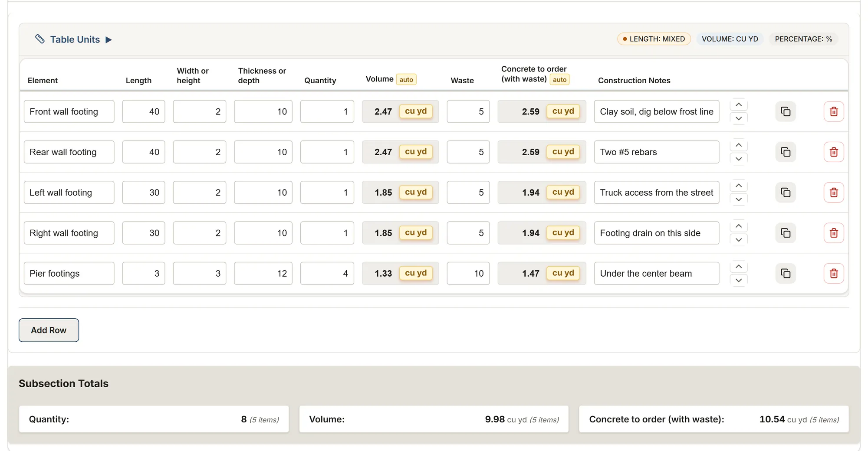Select the 9.98 cu yd Volume total
The width and height of the screenshot is (868, 451).
pos(506,419)
